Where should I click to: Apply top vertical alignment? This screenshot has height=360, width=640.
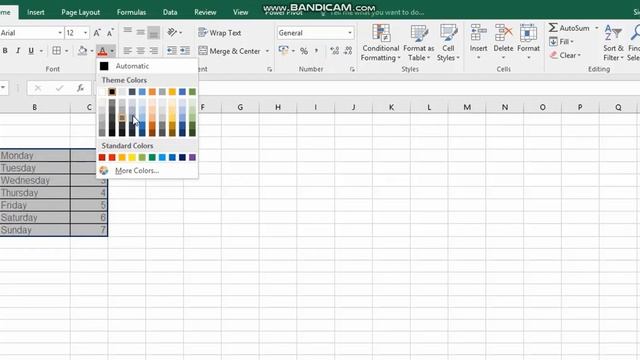128,32
